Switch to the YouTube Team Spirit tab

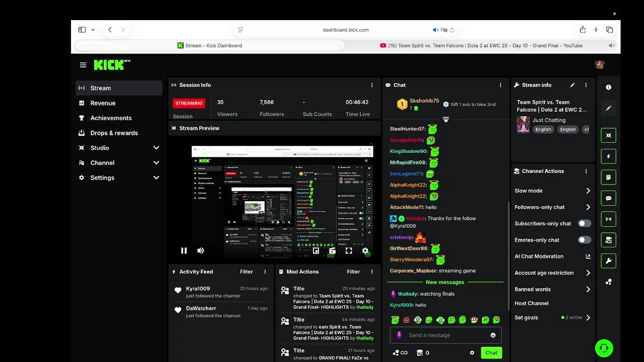tap(481, 45)
